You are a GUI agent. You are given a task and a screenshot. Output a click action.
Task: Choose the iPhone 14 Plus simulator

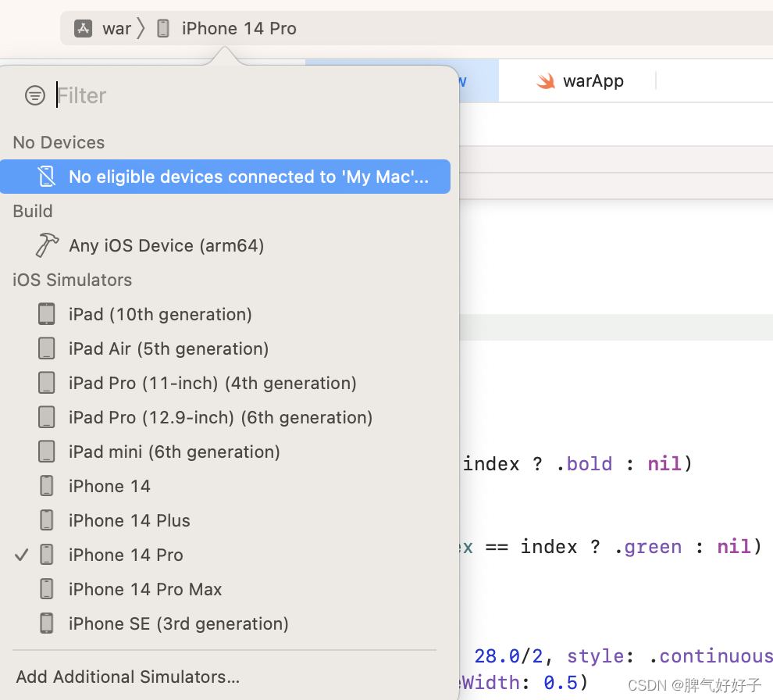[129, 521]
